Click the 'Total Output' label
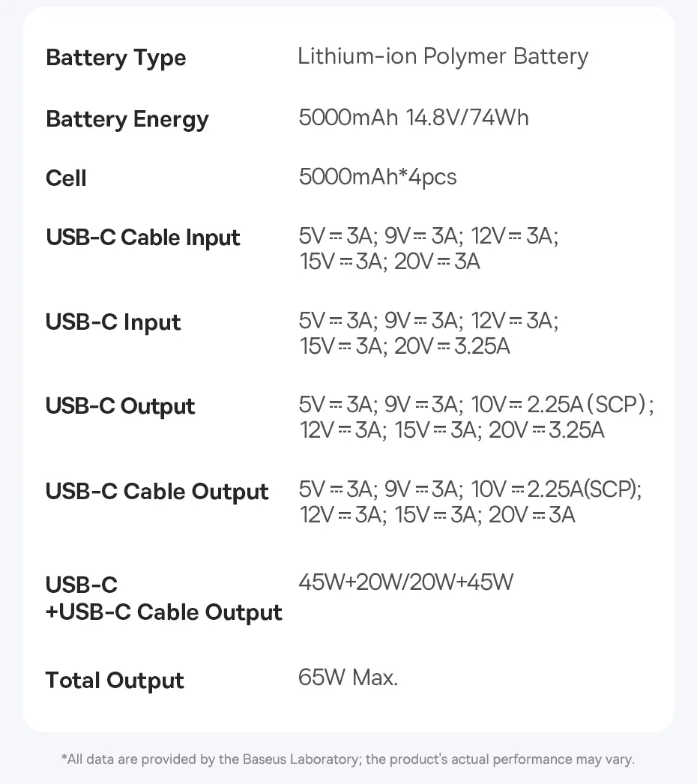 [x=114, y=681]
